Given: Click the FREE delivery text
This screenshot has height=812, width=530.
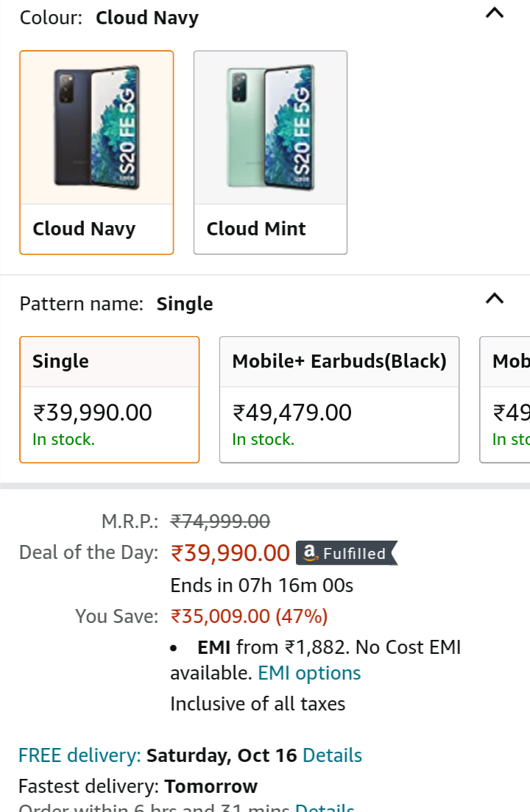Looking at the screenshot, I should (x=79, y=755).
